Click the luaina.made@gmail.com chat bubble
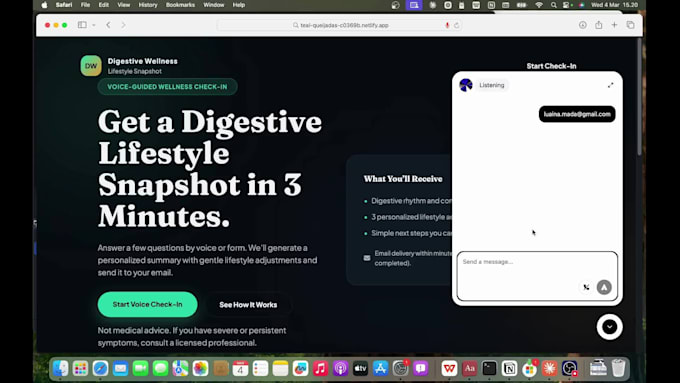 [x=577, y=114]
